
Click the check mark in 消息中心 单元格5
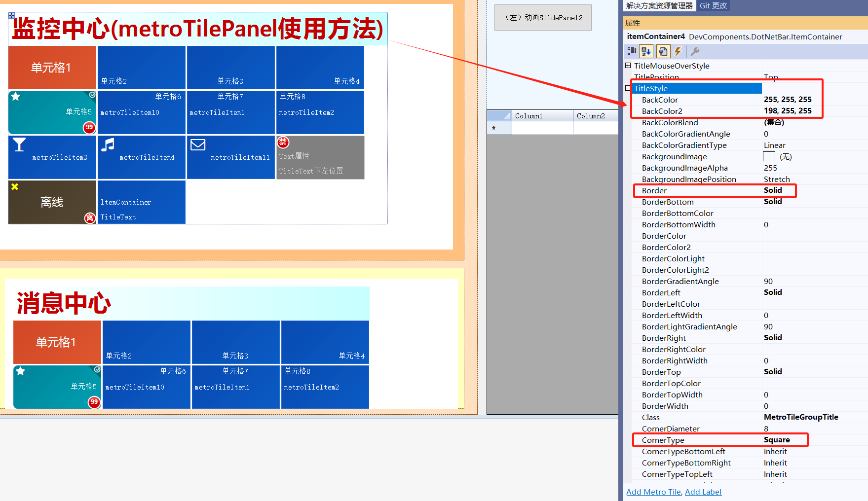(97, 369)
